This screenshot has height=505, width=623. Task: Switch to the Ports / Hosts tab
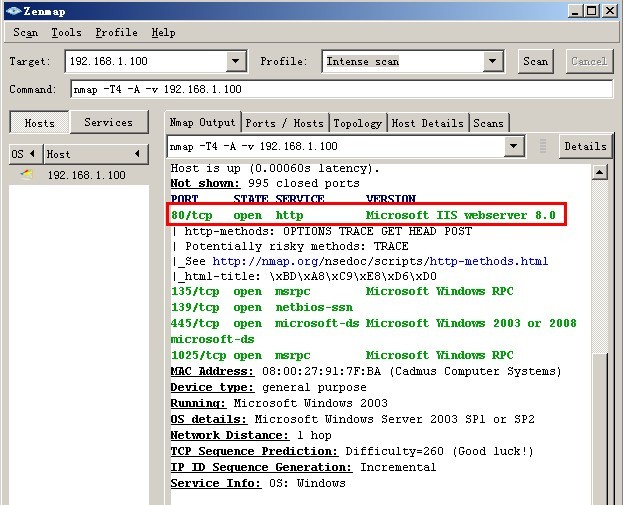click(284, 123)
